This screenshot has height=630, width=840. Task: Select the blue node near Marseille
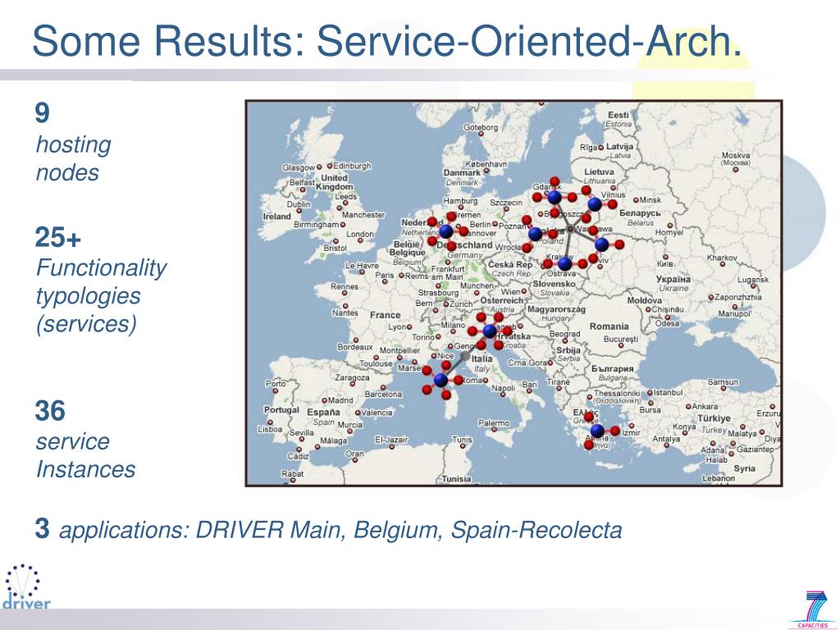coord(441,380)
